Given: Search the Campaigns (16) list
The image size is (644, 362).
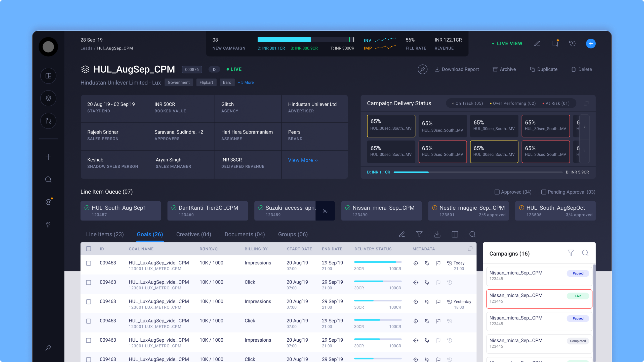Looking at the screenshot, I should point(585,253).
